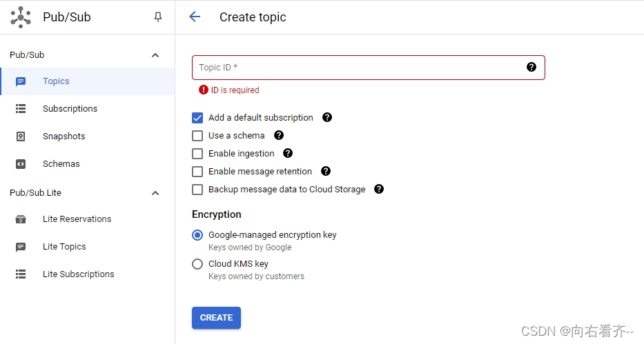
Task: Switch to Lite Topics
Action: click(88, 246)
